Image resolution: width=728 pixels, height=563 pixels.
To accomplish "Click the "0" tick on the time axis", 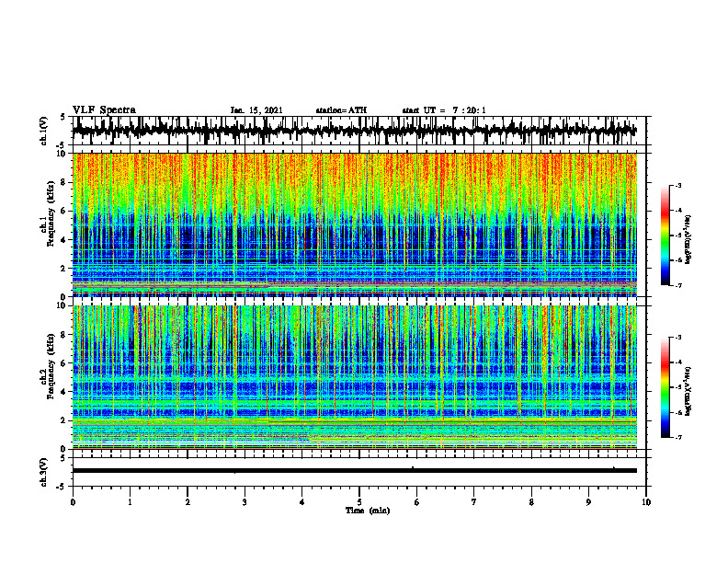I will click(73, 502).
